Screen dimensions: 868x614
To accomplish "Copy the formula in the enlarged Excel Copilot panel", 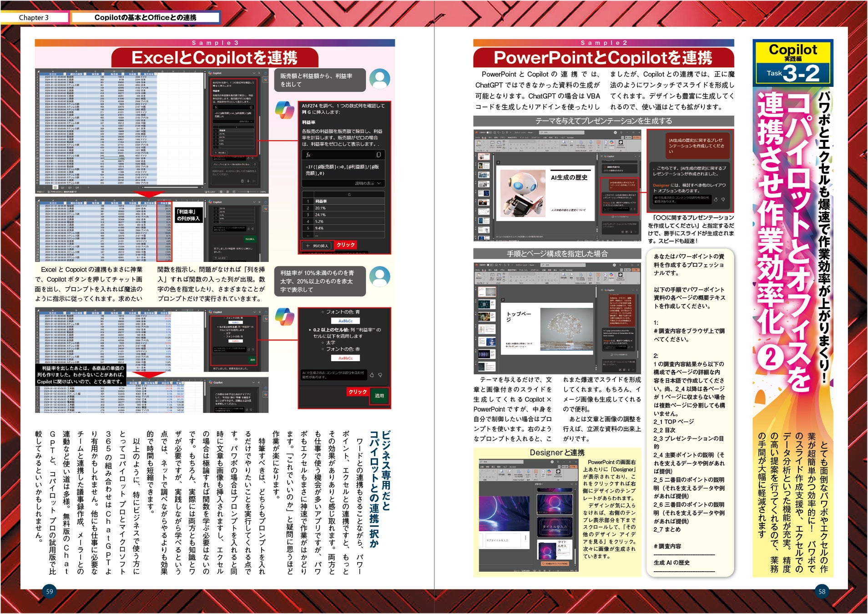I will [378, 155].
